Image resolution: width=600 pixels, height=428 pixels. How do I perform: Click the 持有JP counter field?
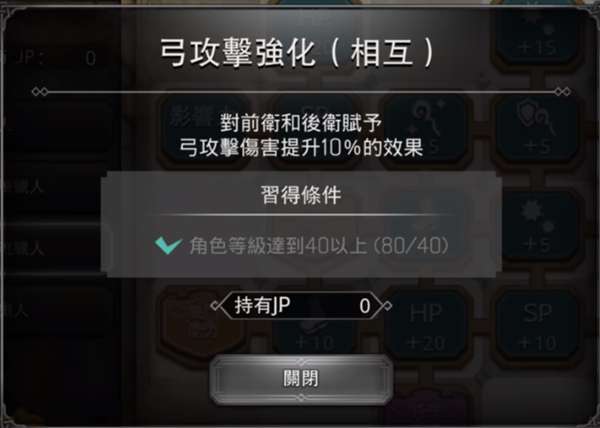point(301,306)
